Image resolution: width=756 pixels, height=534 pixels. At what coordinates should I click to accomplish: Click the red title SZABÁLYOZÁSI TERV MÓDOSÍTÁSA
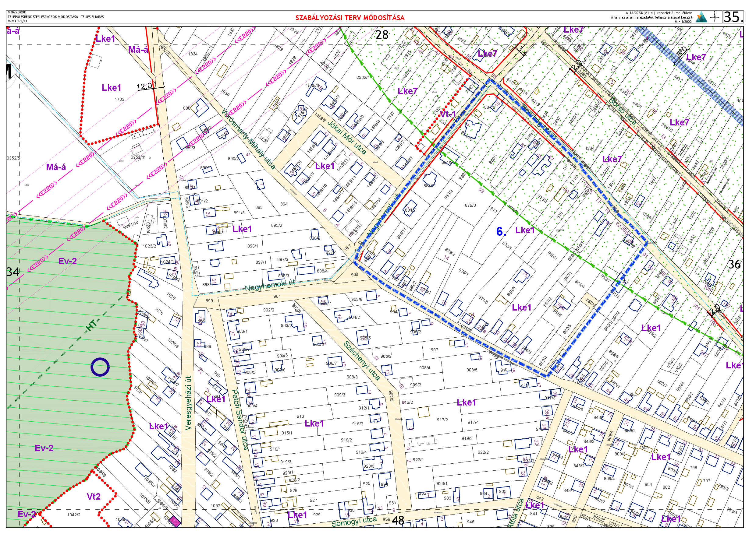[x=350, y=18]
